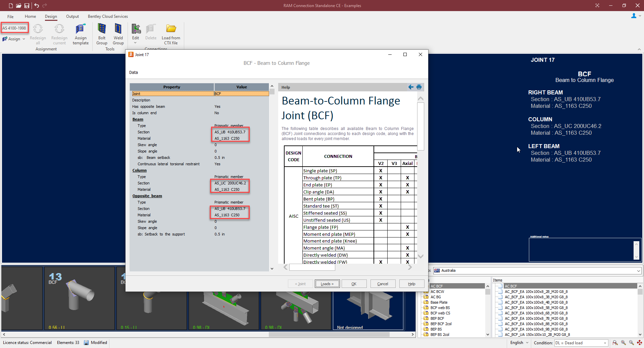Screen dimensions: 644x348
Task: Click the screenshot capture icon in title bar
Action: click(597, 5)
